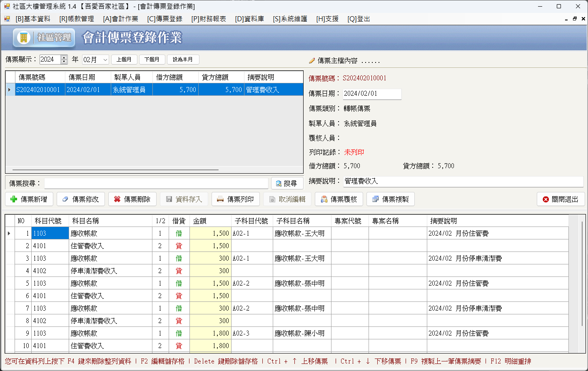Open the [R]帳款管理 menu

(x=77, y=19)
